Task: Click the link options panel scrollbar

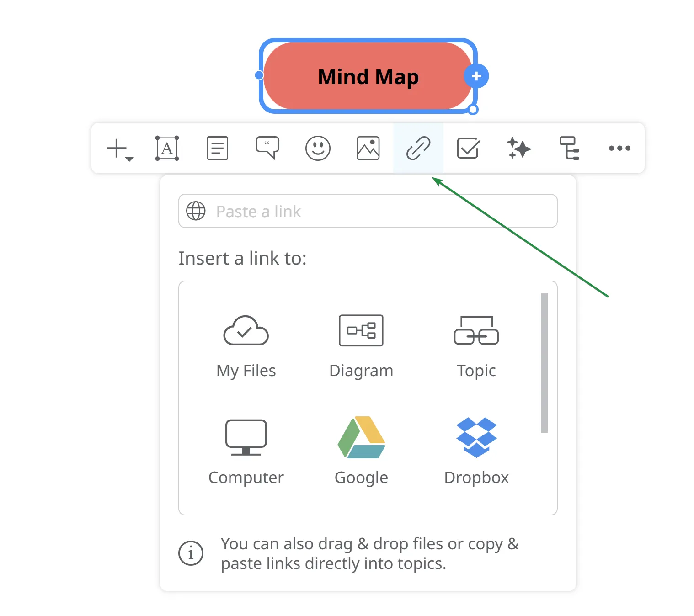Action: click(x=544, y=362)
